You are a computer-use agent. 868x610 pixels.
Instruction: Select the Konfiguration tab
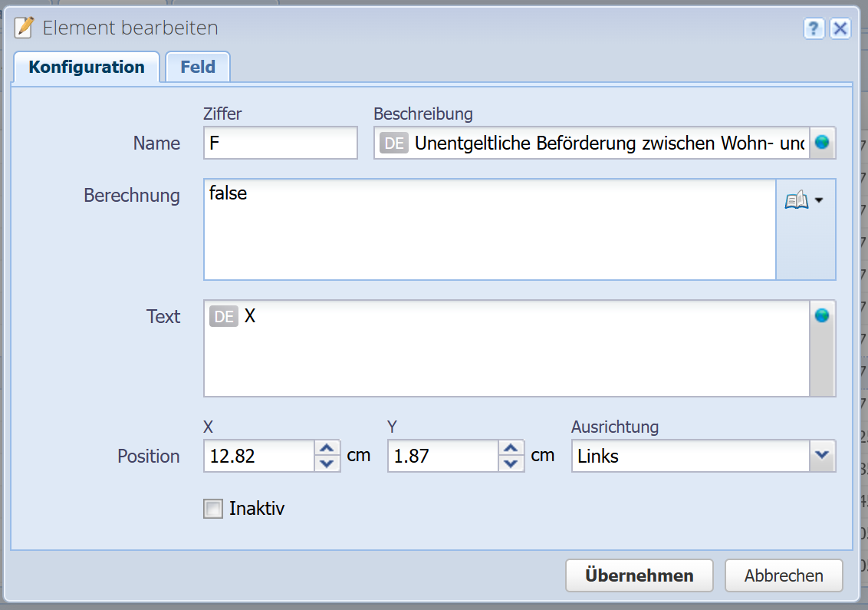[87, 67]
